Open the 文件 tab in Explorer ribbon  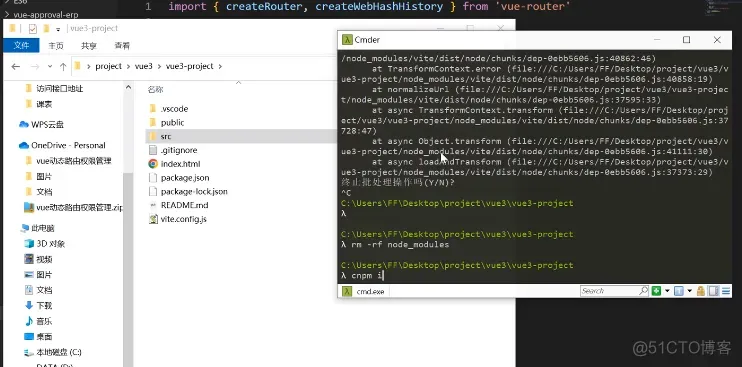[x=21, y=45]
